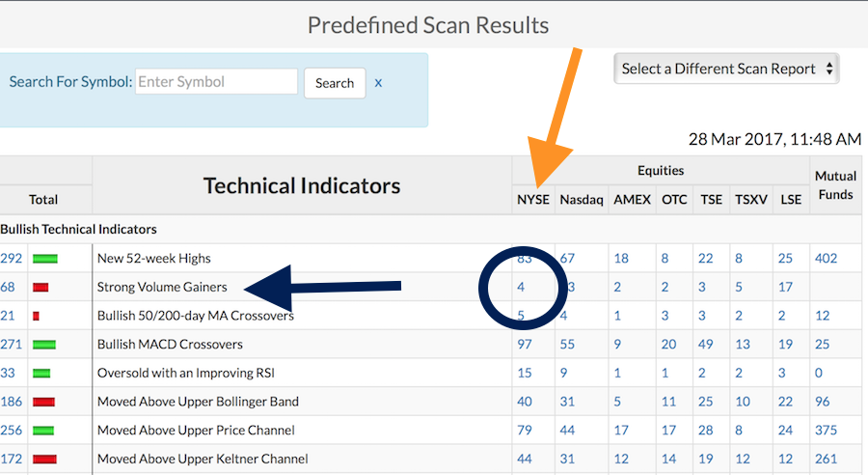Open Mutual Funds count 261 for Keltner Channel
Viewport: 868px width, 475px height.
pos(826,459)
